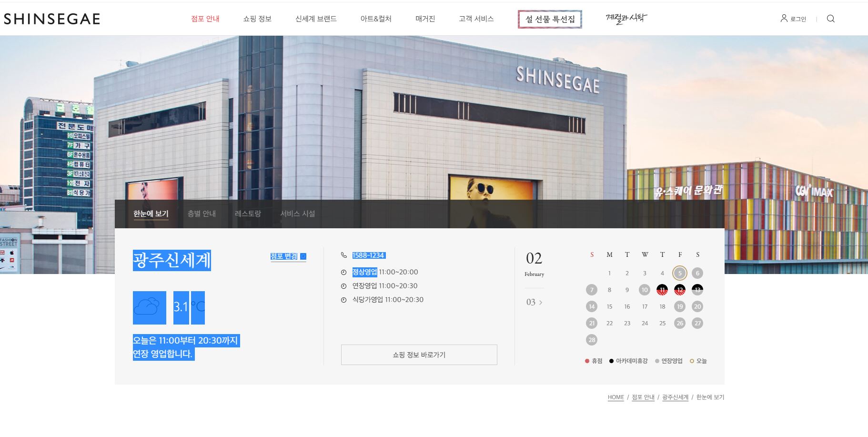Open the 아트&컬처 menu
The image size is (868, 437).
[x=376, y=19]
